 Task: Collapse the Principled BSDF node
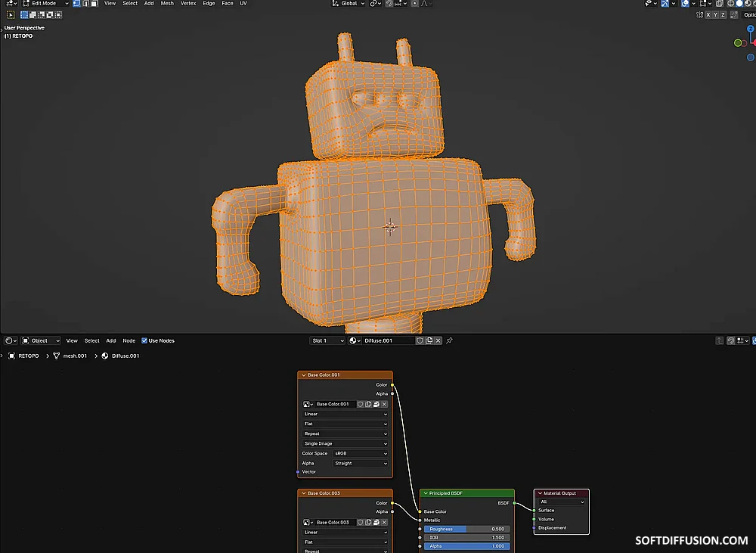tap(425, 493)
